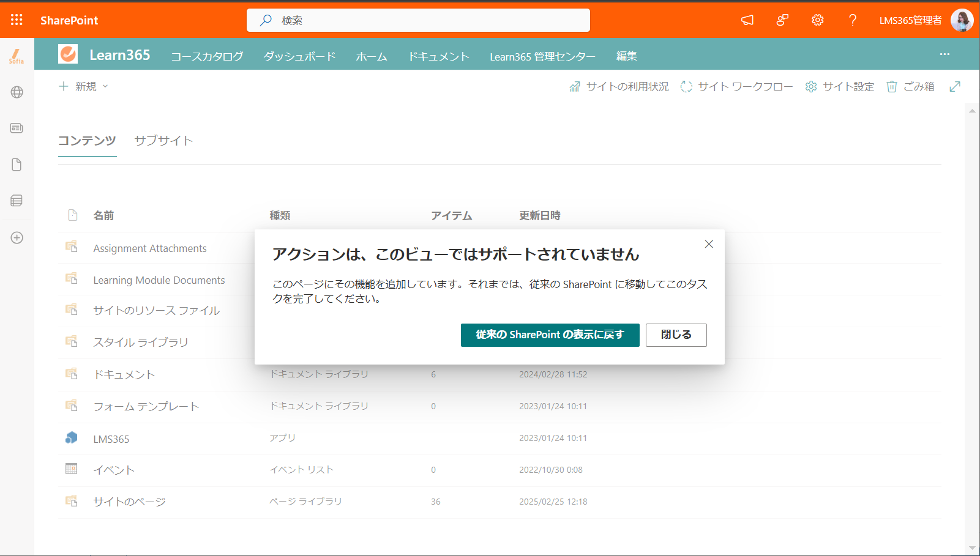Open the files page icon in left rail

pos(17,165)
